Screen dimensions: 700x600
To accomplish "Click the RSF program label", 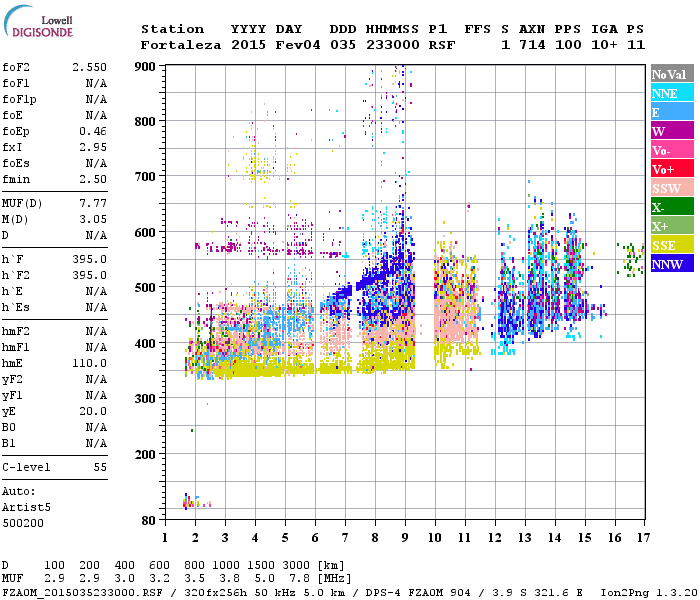I will [x=442, y=45].
